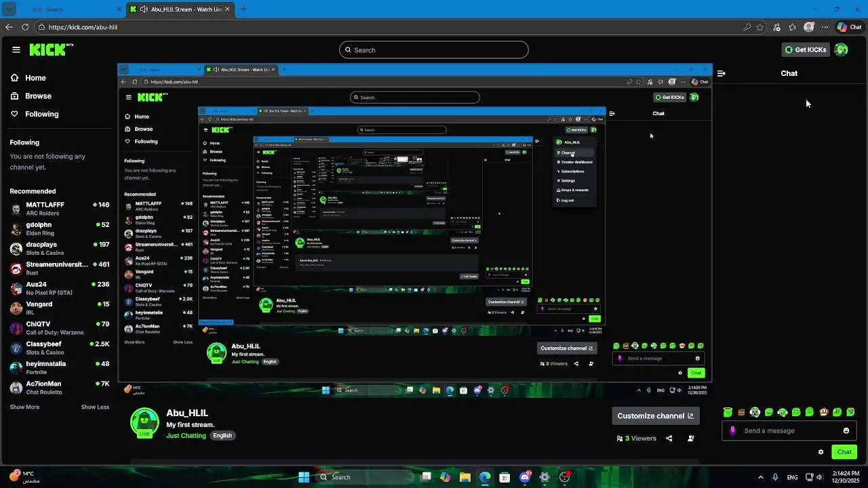Go to Home in sidebar
Image resolution: width=868 pixels, height=488 pixels.
(x=28, y=78)
